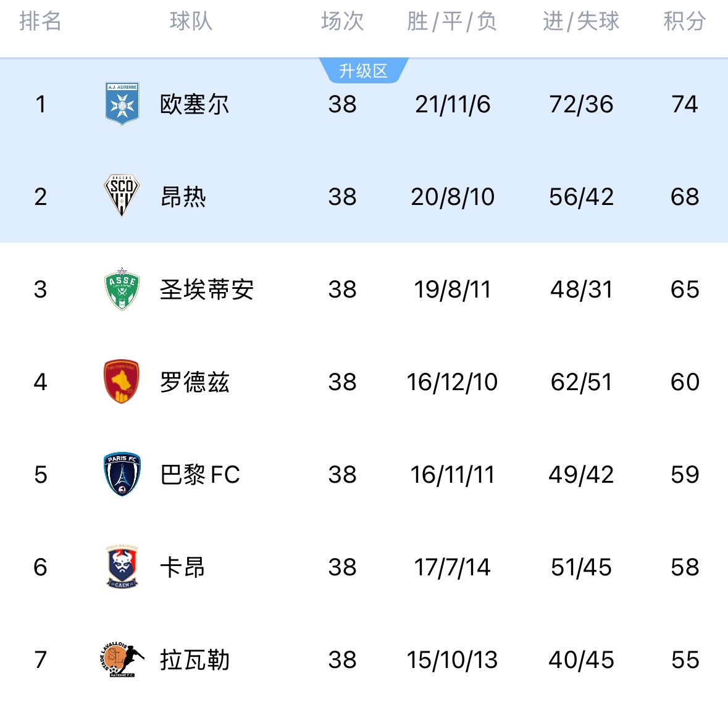The image size is (728, 705).
Task: Click the 球队 team column header
Action: tap(191, 22)
